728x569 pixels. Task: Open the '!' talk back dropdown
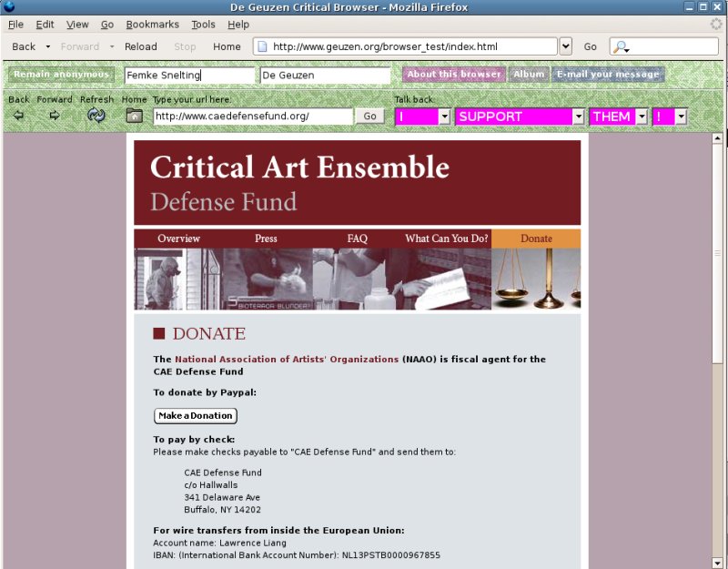[x=681, y=117]
